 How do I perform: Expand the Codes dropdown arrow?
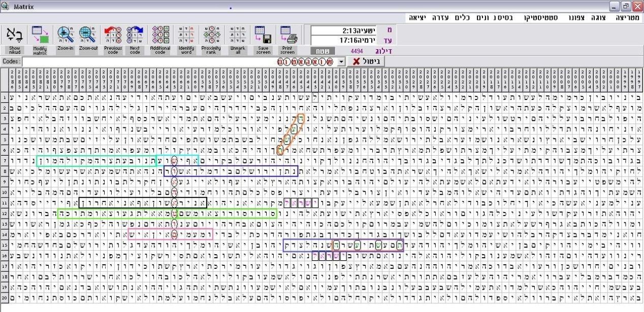pyautogui.click(x=341, y=61)
